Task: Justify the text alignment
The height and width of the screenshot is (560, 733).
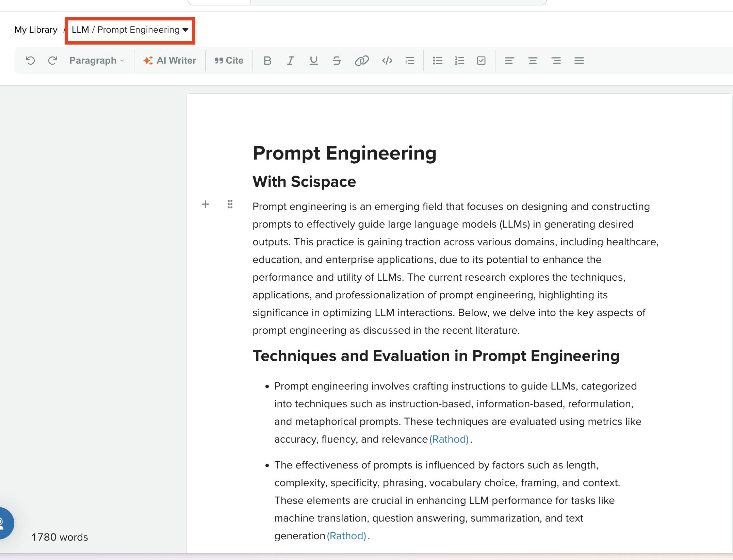Action: pyautogui.click(x=579, y=61)
